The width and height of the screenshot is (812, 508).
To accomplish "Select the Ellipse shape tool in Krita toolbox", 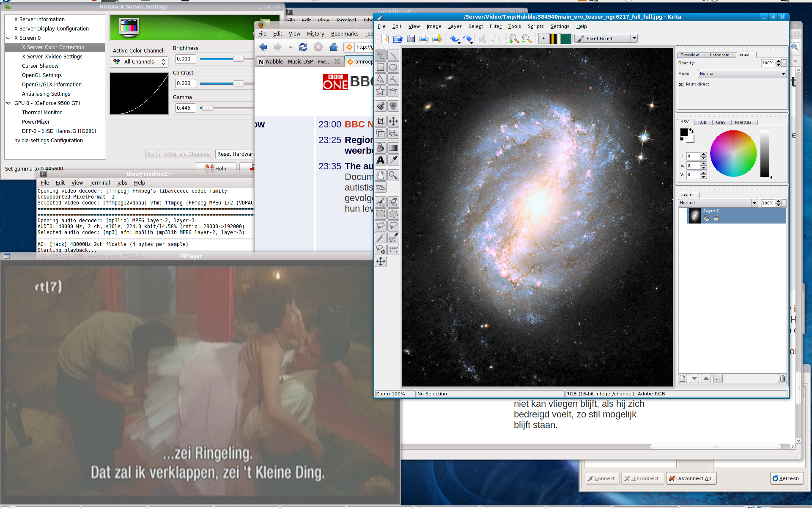I will tap(393, 67).
